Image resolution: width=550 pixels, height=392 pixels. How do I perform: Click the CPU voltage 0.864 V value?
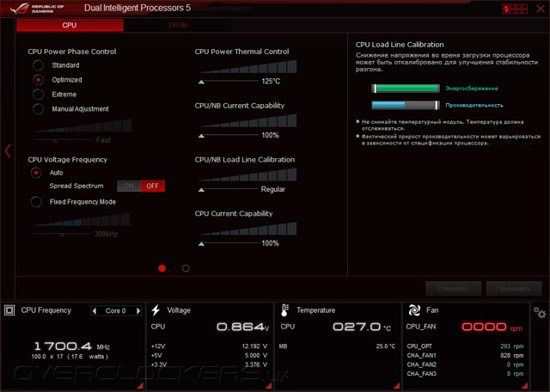242,327
